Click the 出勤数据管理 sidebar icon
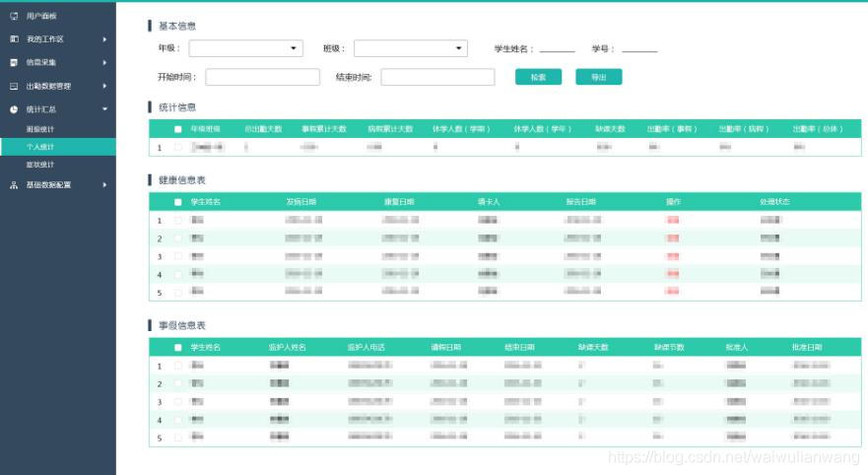This screenshot has width=868, height=475. point(14,87)
